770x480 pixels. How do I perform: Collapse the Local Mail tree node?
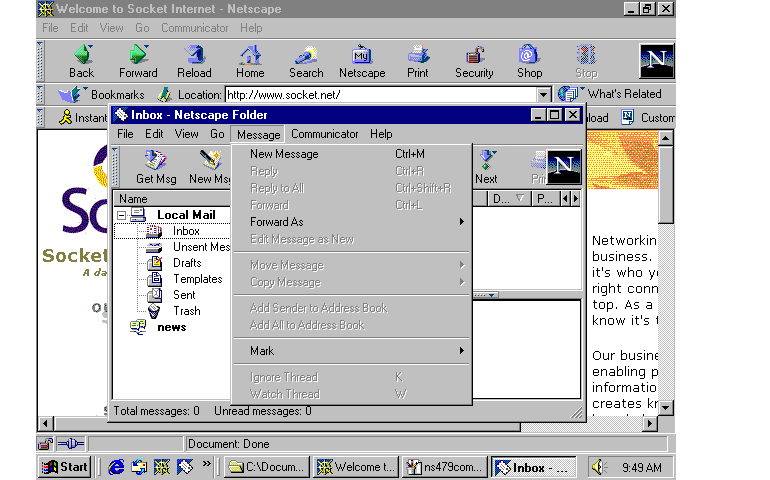[121, 215]
